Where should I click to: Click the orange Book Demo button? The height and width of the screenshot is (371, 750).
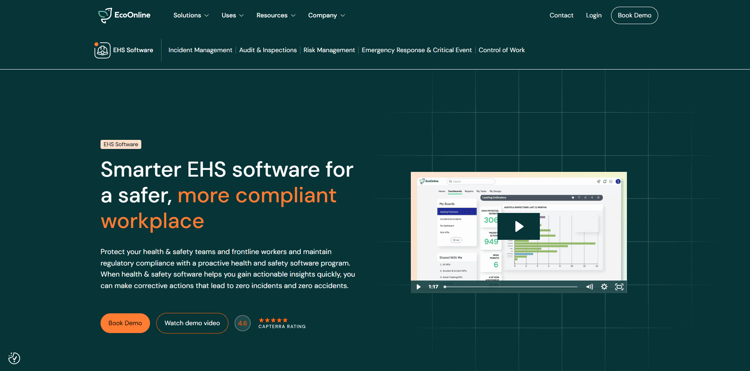coord(125,323)
